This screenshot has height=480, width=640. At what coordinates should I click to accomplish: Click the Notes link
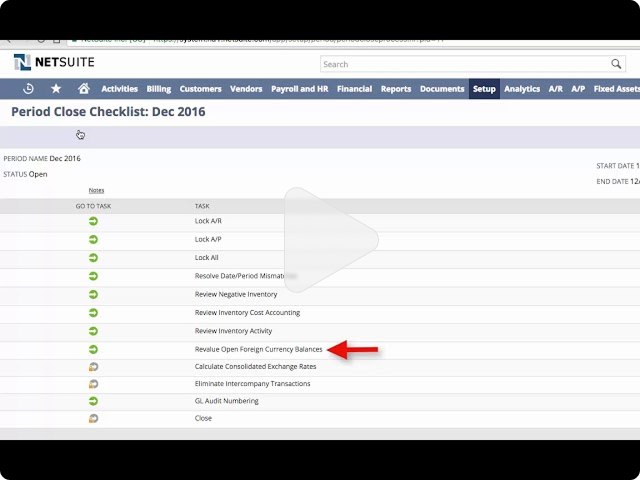pos(96,190)
